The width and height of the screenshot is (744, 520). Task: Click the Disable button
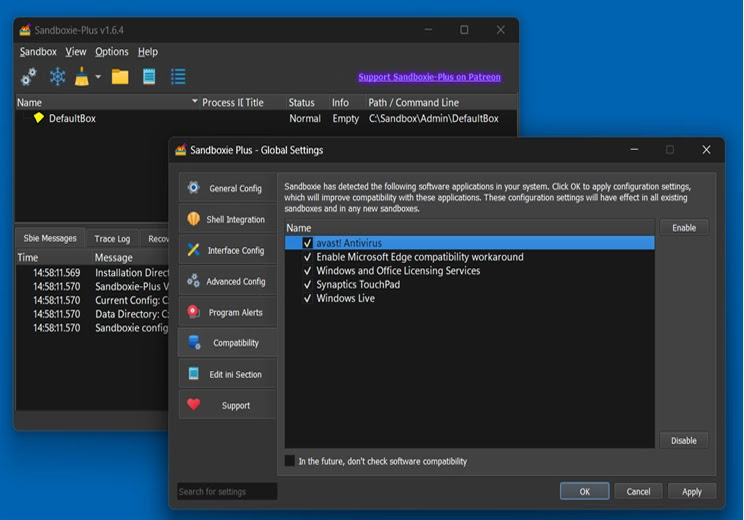(684, 440)
